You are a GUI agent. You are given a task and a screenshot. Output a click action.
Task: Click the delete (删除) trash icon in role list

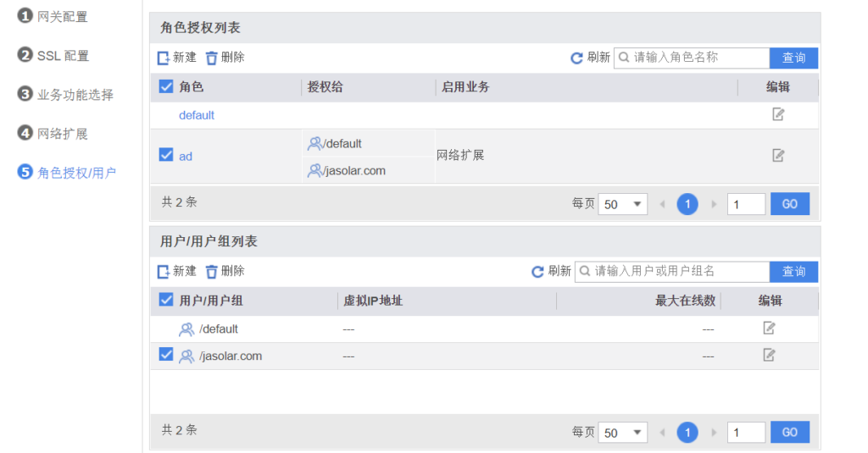pos(212,58)
